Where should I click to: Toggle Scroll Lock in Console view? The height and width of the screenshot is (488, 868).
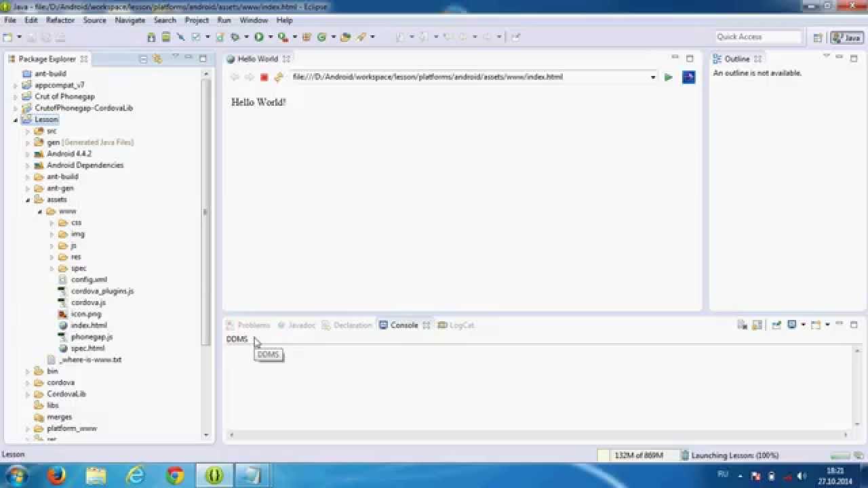(x=757, y=325)
